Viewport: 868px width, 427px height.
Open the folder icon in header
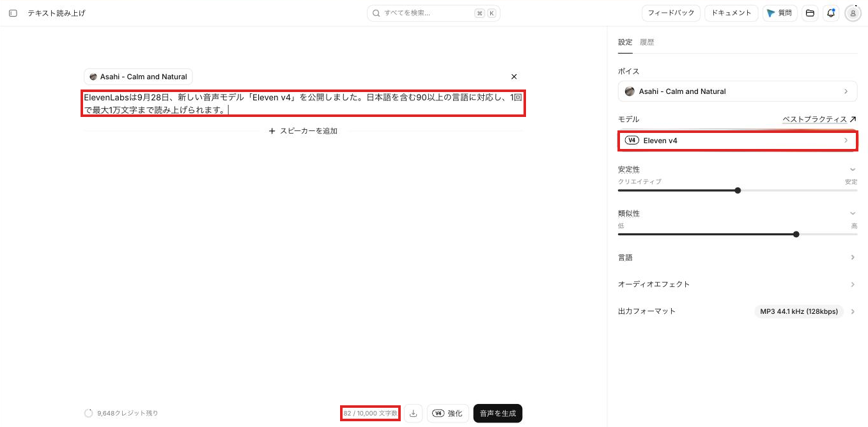810,13
